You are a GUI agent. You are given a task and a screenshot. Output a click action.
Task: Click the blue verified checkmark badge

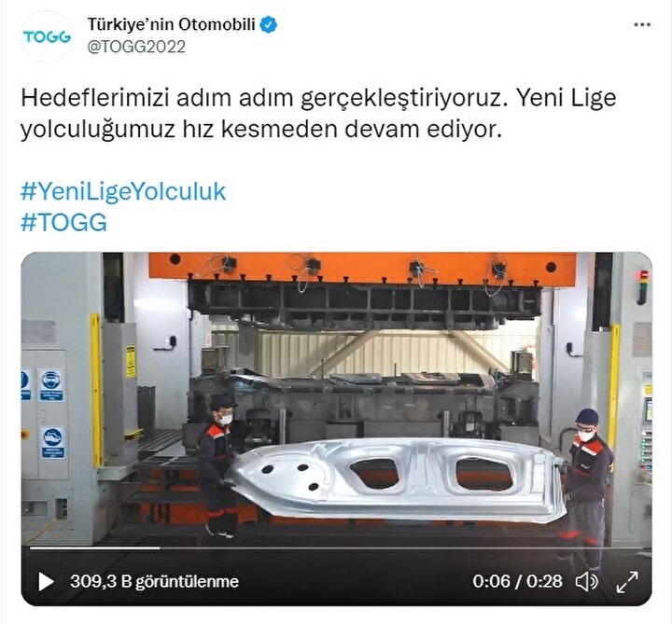[x=269, y=25]
